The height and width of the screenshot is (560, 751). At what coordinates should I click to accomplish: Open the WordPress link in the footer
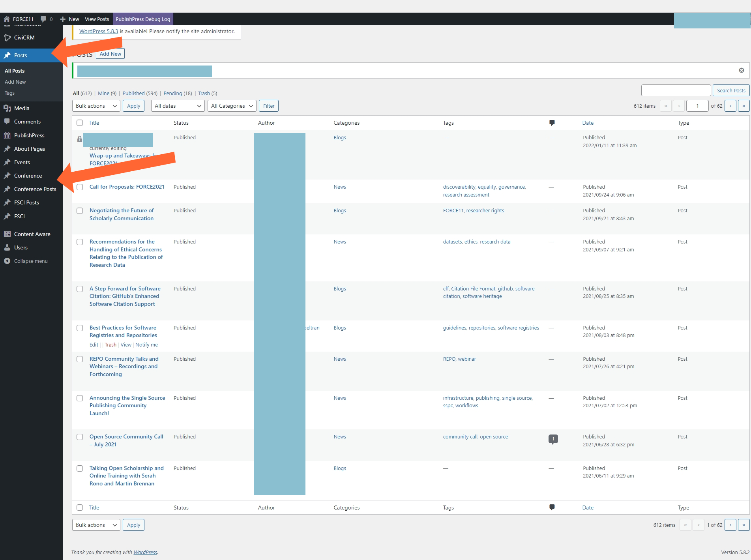[x=145, y=552]
